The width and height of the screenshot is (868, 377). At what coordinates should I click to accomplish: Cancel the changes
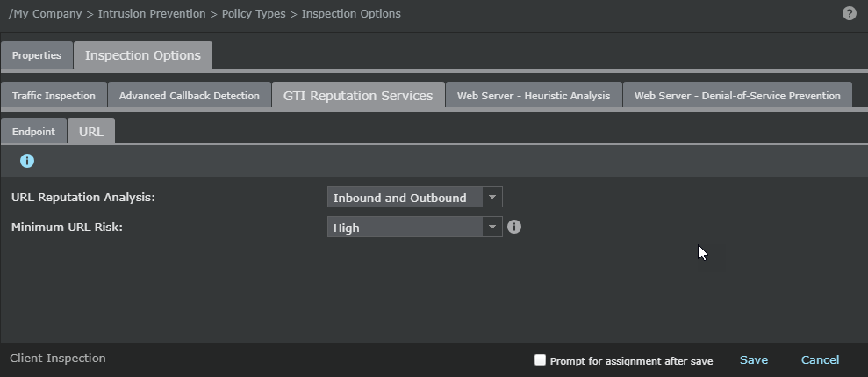[820, 359]
